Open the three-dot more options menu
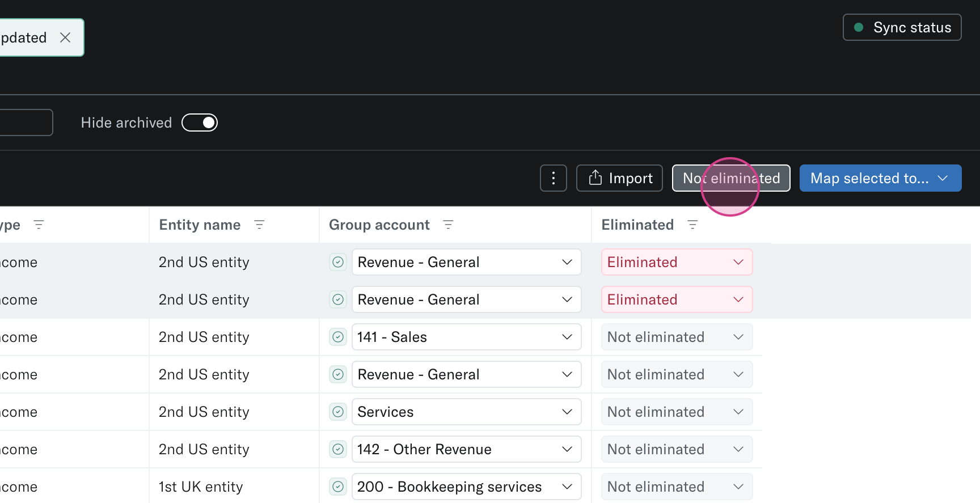 point(554,178)
